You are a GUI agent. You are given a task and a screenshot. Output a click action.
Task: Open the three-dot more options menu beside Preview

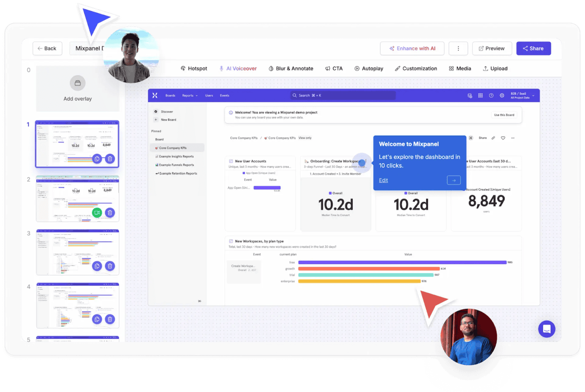[x=458, y=48]
